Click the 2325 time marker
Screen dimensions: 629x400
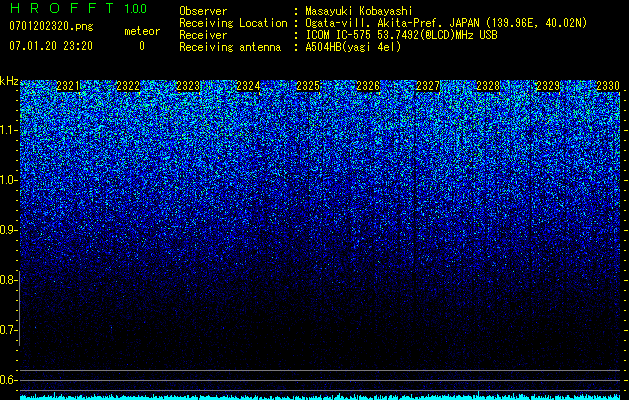[x=308, y=86]
